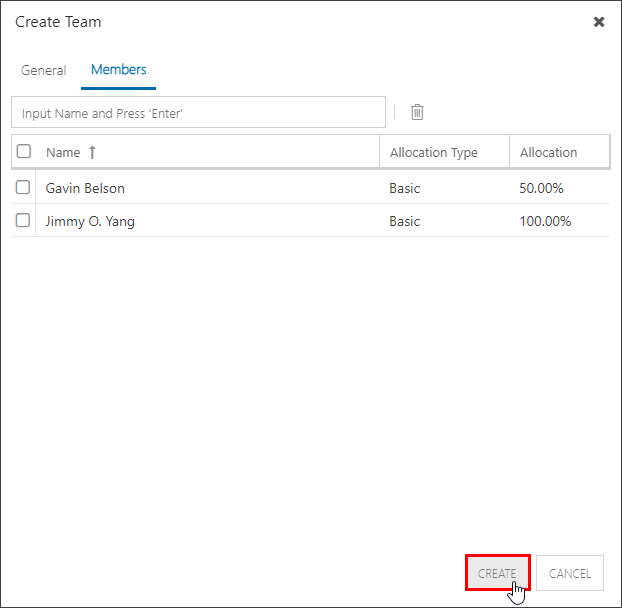The width and height of the screenshot is (622, 608).
Task: Click the Name sort arrow
Action: click(92, 152)
